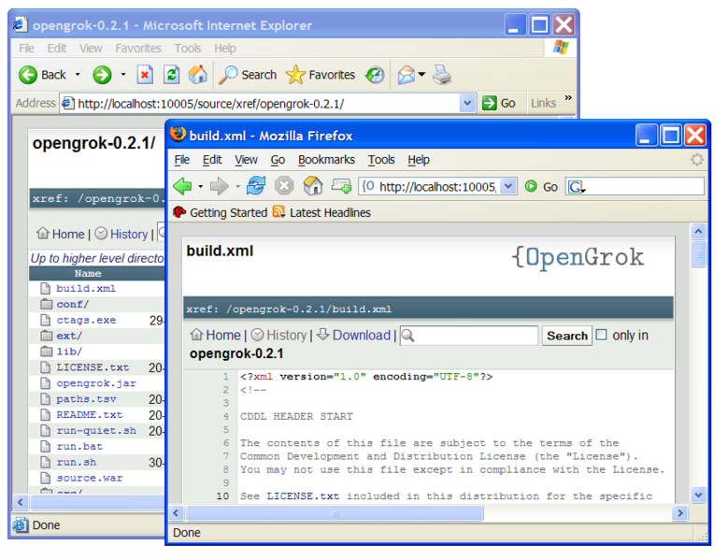Click Internet Explorer Print icon
This screenshot has width=728, height=560.
click(x=442, y=75)
